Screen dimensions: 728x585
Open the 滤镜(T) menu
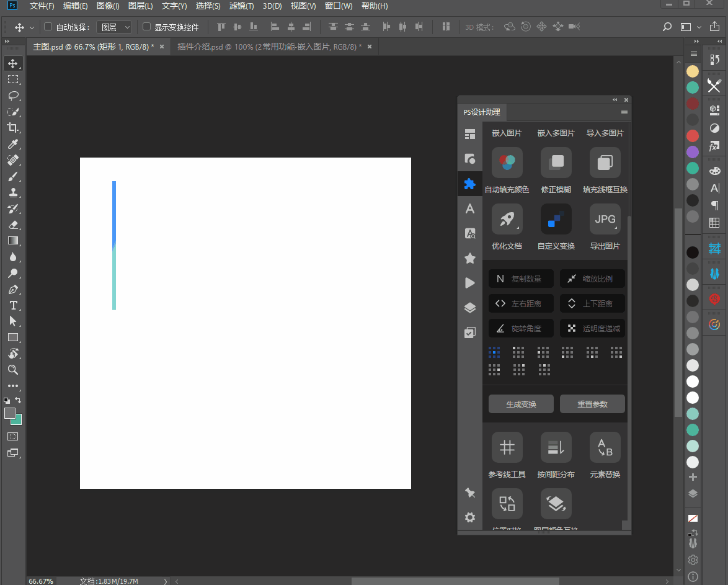click(241, 6)
